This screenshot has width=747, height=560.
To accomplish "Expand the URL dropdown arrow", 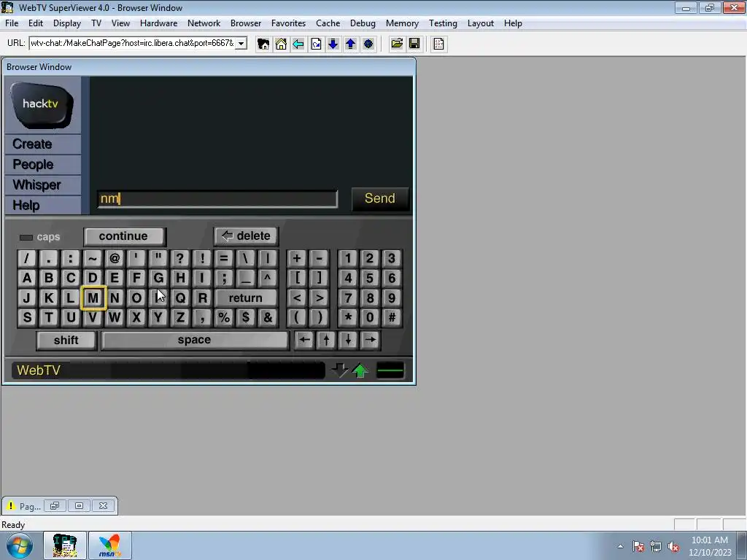I will [241, 43].
